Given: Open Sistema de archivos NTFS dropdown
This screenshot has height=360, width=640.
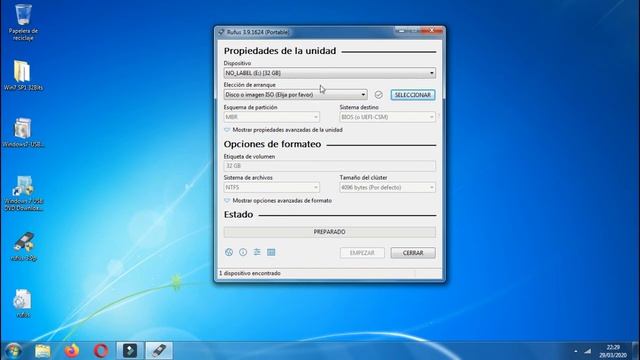Looking at the screenshot, I should click(271, 187).
